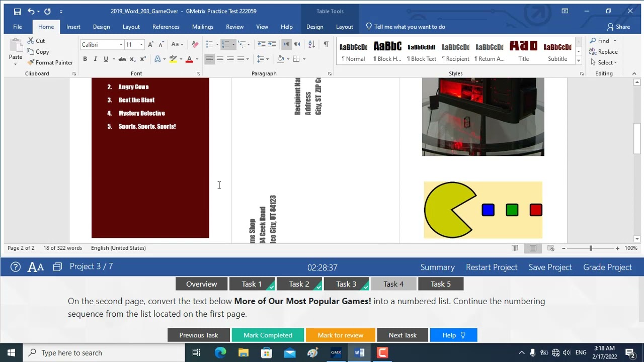Open the File menu
This screenshot has width=644, height=362.
click(18, 27)
